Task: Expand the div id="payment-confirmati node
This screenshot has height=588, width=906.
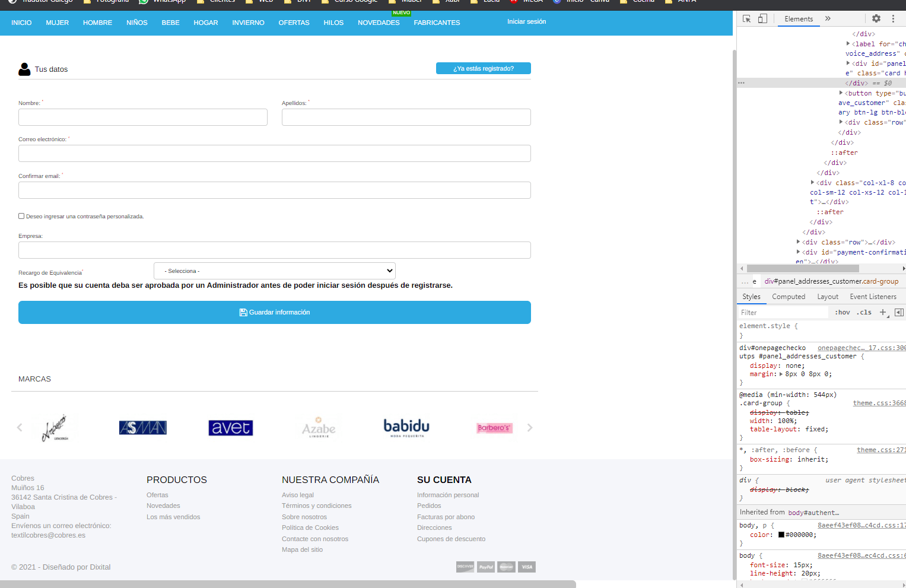Action: point(798,252)
